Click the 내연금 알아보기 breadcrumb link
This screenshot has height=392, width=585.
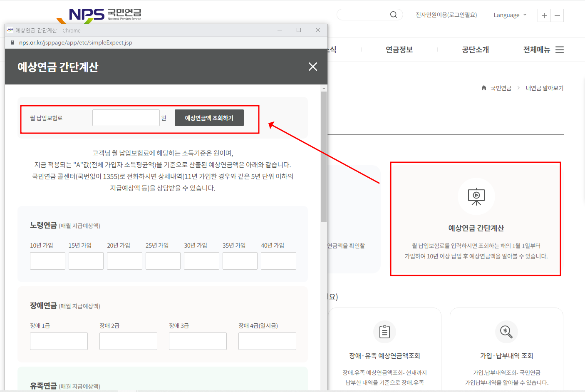[545, 88]
